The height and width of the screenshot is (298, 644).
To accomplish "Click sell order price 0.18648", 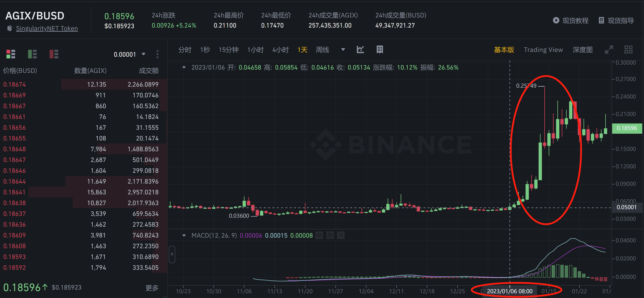I will click(x=14, y=149).
